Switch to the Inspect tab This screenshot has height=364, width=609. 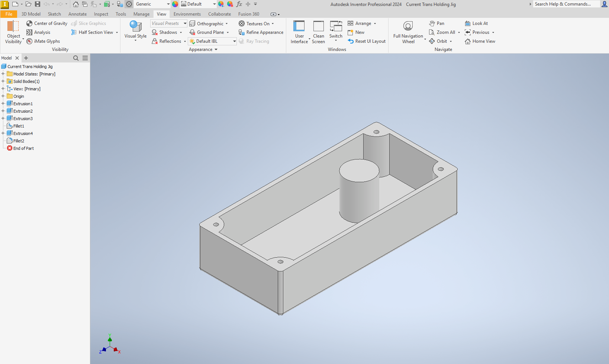101,14
